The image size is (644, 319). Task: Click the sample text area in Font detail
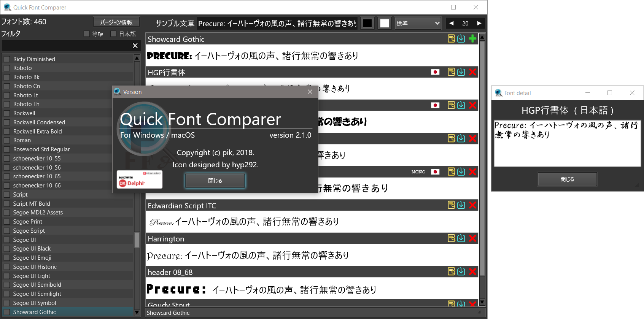567,143
